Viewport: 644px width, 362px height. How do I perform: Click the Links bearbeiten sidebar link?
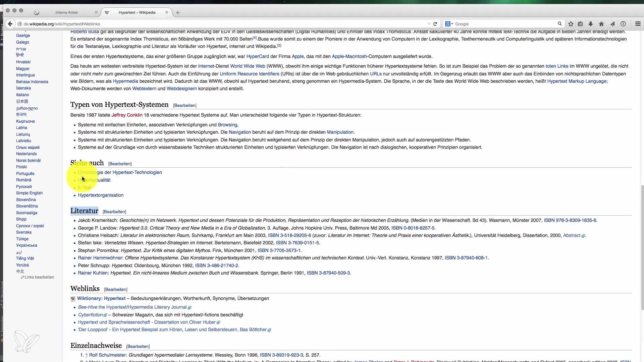coord(39,277)
